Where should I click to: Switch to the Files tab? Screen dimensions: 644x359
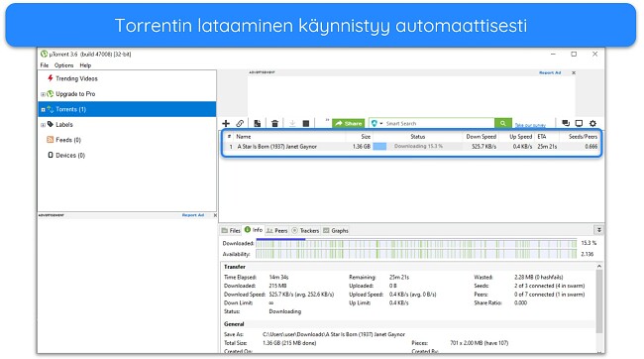[231, 231]
